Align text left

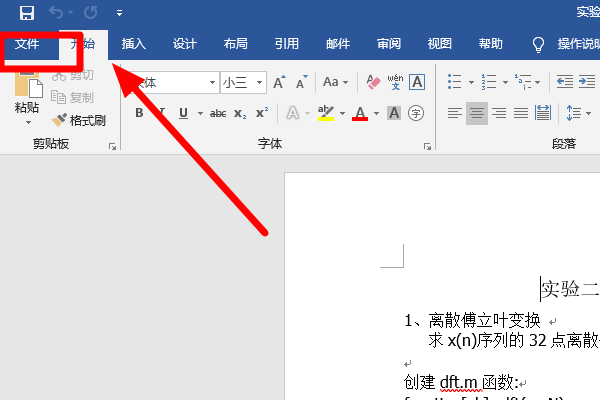pos(455,113)
